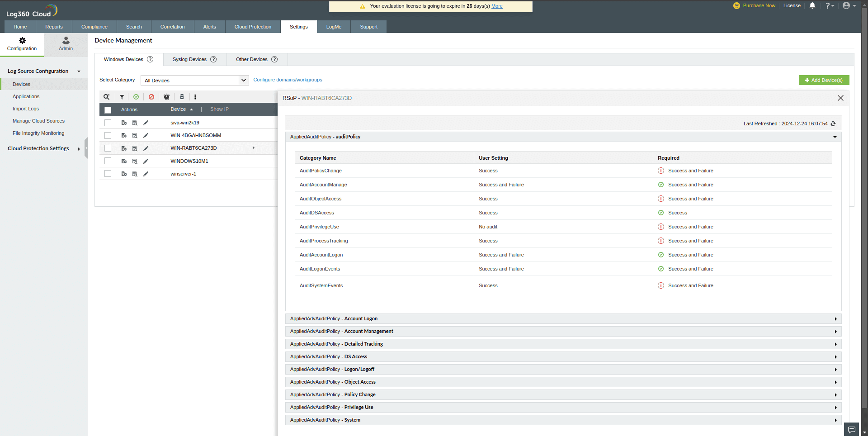Enable selected devices with the green check icon
Screen dimensions: 868x437
pyautogui.click(x=136, y=97)
